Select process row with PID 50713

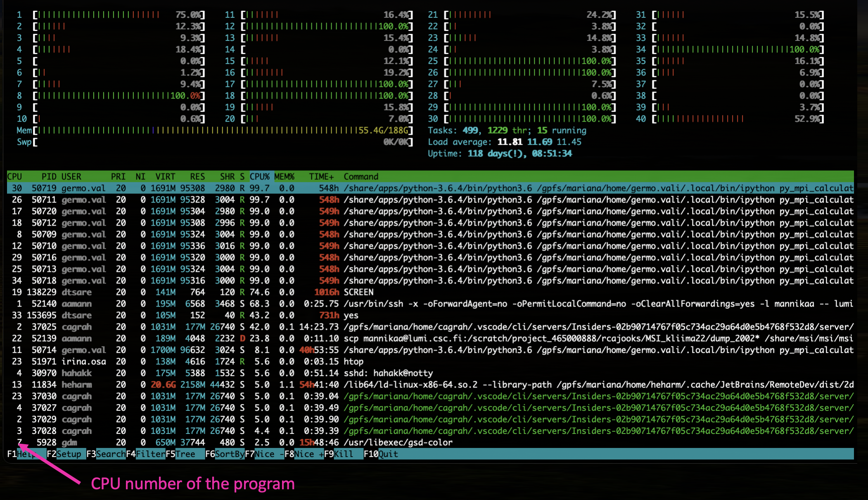[x=430, y=269]
